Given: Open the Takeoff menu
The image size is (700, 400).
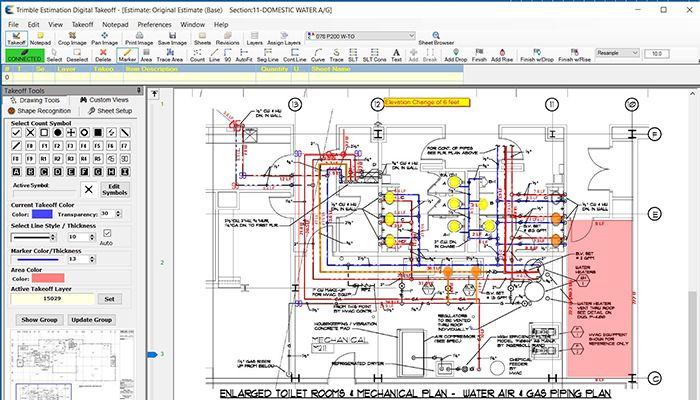Looking at the screenshot, I should [x=81, y=23].
